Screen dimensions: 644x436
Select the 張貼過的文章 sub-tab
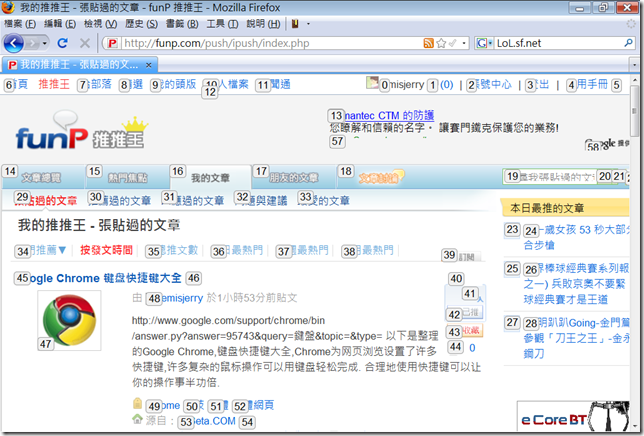[46, 200]
